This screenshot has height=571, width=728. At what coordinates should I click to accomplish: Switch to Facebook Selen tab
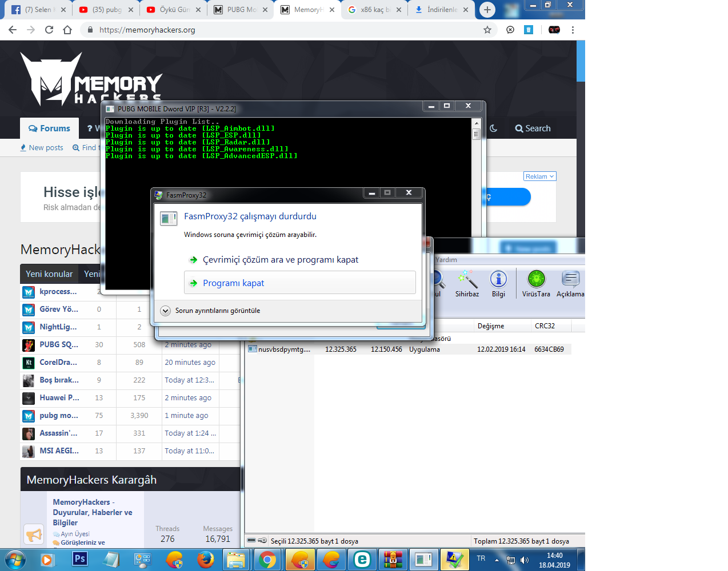(x=39, y=10)
